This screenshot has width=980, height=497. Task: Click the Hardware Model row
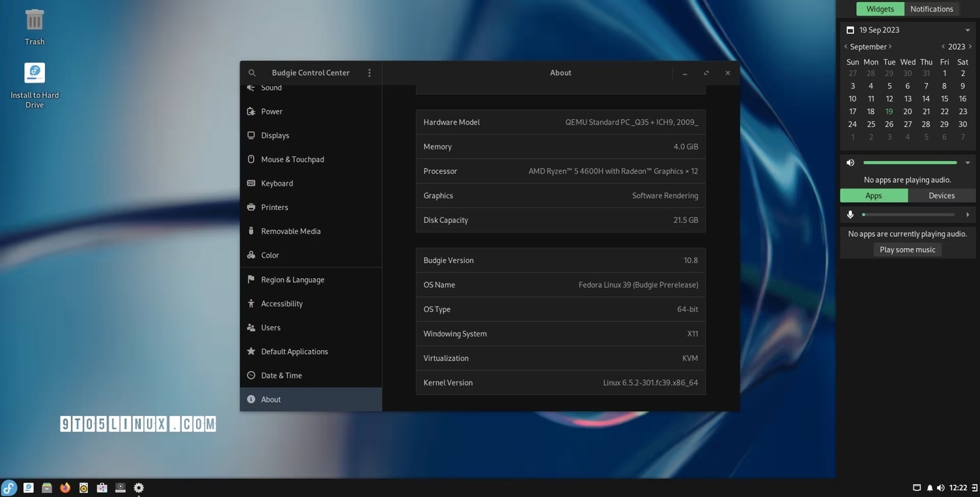[561, 122]
